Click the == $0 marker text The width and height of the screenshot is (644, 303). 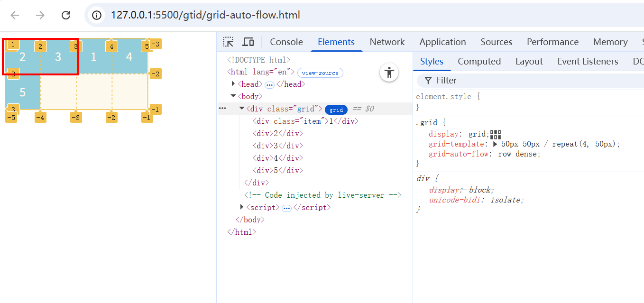(363, 109)
